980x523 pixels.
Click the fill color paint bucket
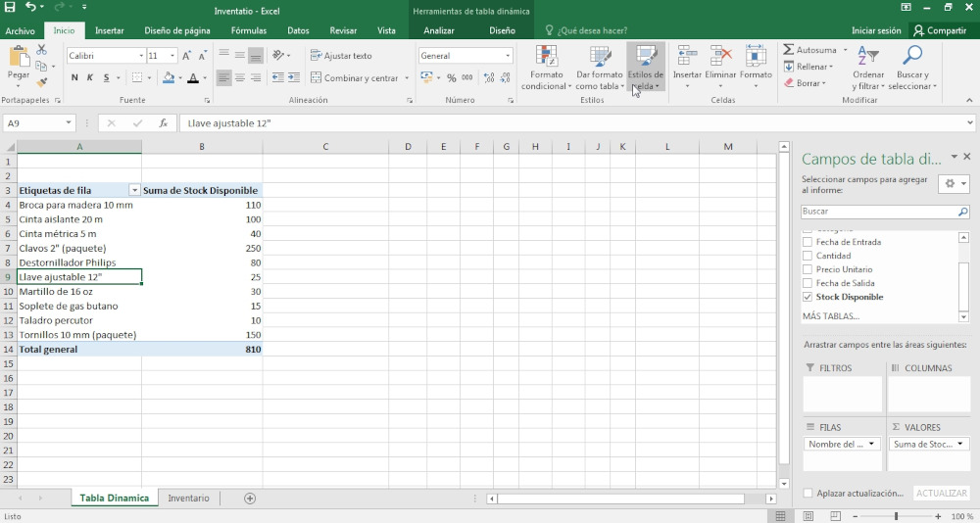click(169, 77)
